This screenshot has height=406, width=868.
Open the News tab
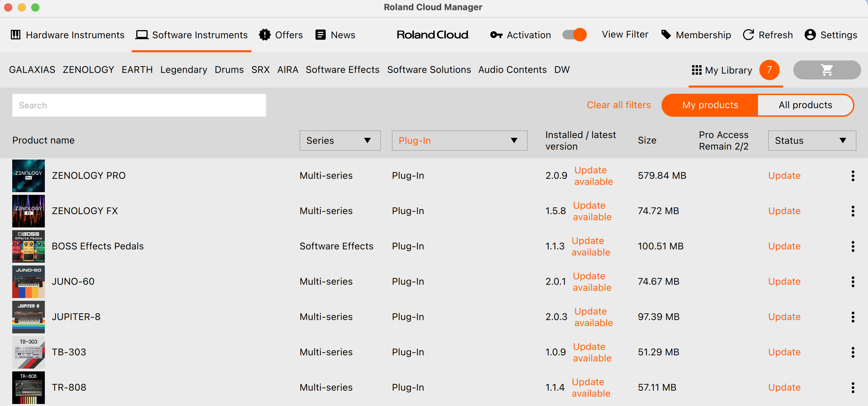click(335, 35)
